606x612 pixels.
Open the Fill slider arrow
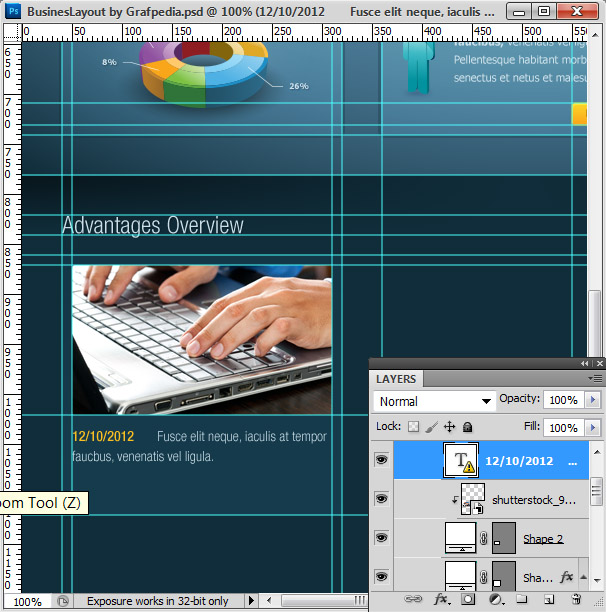pos(593,428)
